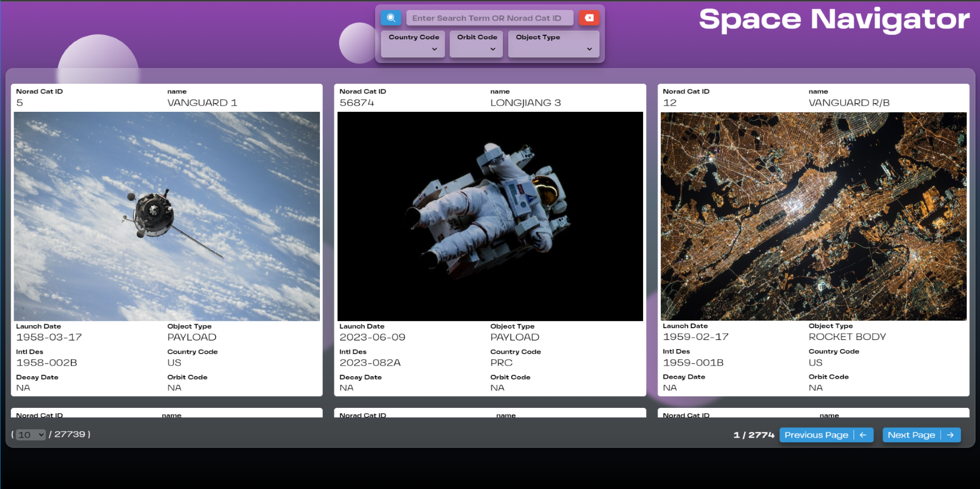Select Norad Cat ID value 56874
This screenshot has width=980, height=489.
tap(357, 103)
